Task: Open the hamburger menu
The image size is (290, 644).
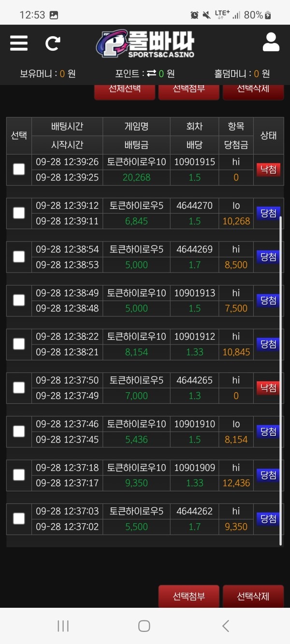Action: click(19, 43)
